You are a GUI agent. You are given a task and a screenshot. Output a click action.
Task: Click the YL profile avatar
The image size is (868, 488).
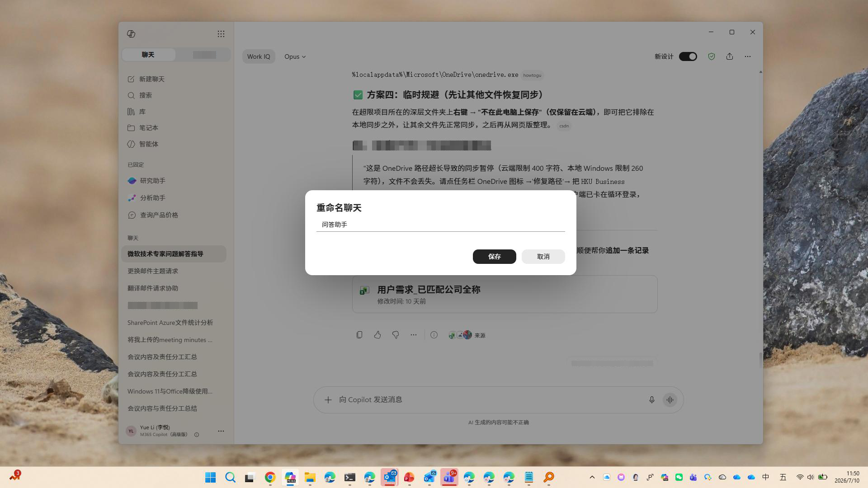pos(131,431)
